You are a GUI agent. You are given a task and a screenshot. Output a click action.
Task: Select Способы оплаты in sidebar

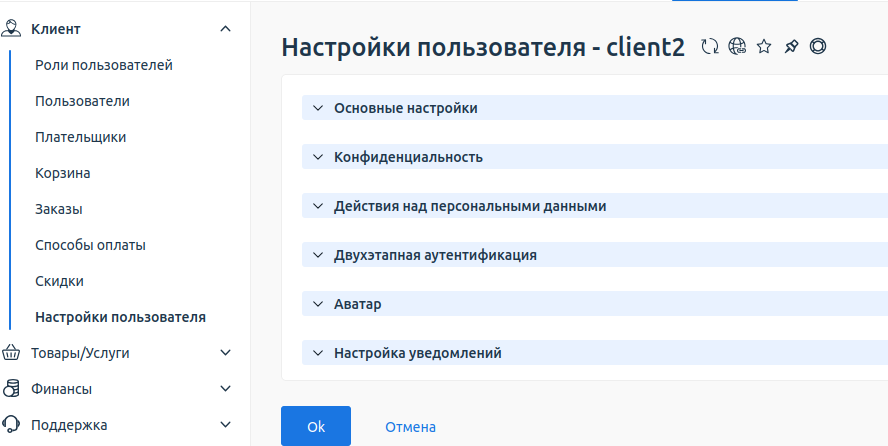pyautogui.click(x=97, y=245)
